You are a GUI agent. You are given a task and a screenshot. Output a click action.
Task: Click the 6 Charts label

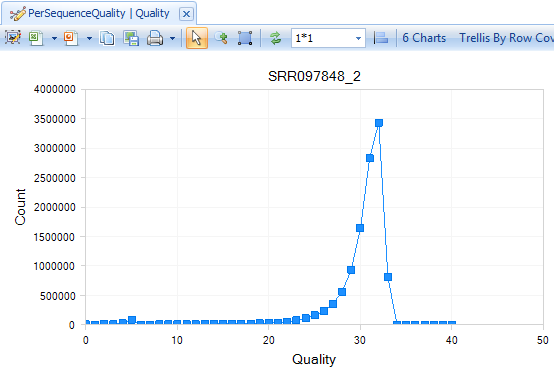pos(424,37)
